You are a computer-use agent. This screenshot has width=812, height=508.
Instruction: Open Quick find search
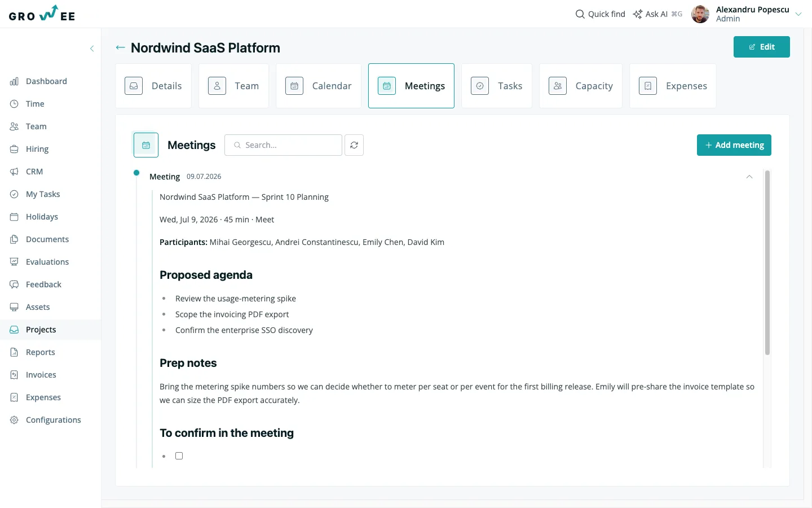(x=600, y=14)
